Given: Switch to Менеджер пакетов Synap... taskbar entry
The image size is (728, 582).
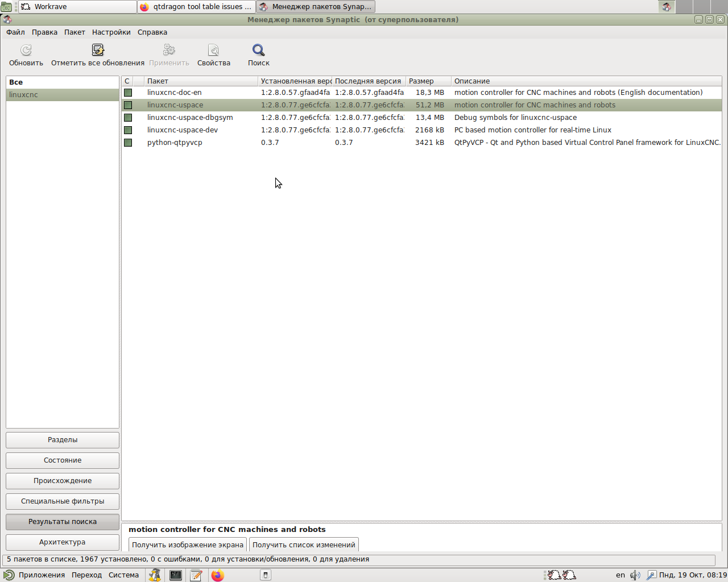Looking at the screenshot, I should [x=316, y=7].
